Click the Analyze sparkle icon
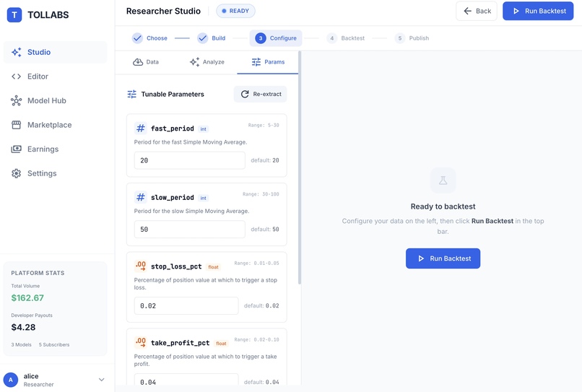 [194, 62]
